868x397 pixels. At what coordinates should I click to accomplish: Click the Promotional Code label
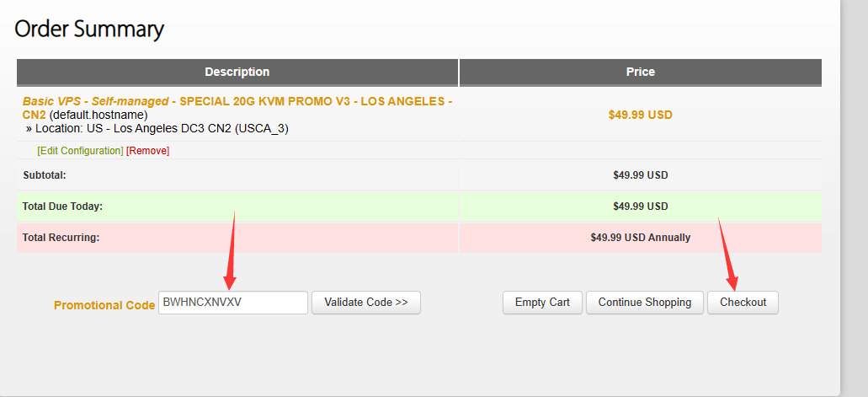[x=104, y=305]
